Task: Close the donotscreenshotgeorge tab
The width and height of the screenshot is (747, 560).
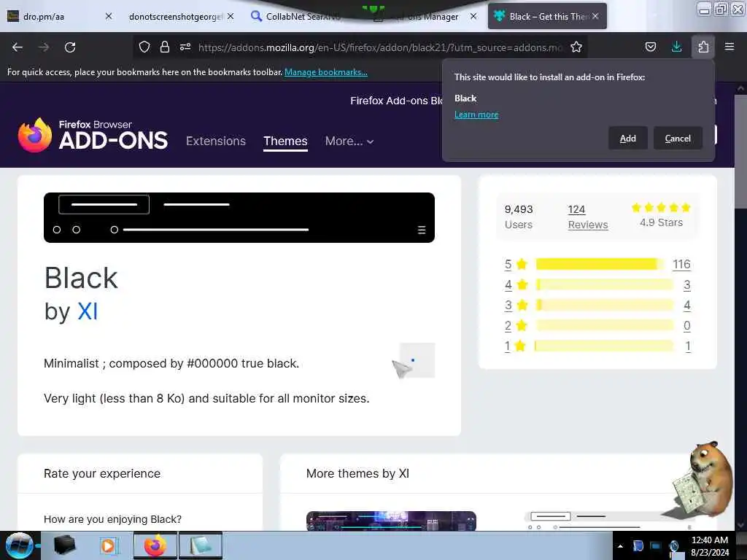Action: pos(231,16)
